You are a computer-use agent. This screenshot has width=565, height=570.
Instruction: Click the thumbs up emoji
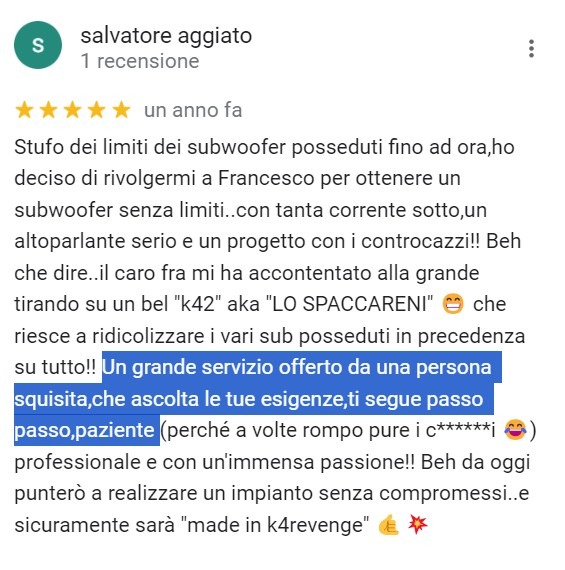(x=388, y=525)
